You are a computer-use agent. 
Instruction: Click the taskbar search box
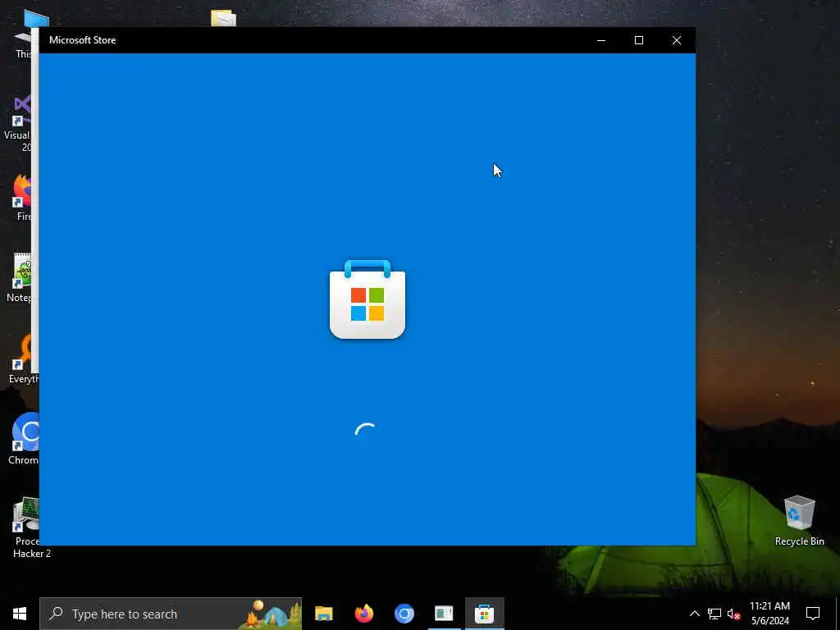pyautogui.click(x=171, y=614)
